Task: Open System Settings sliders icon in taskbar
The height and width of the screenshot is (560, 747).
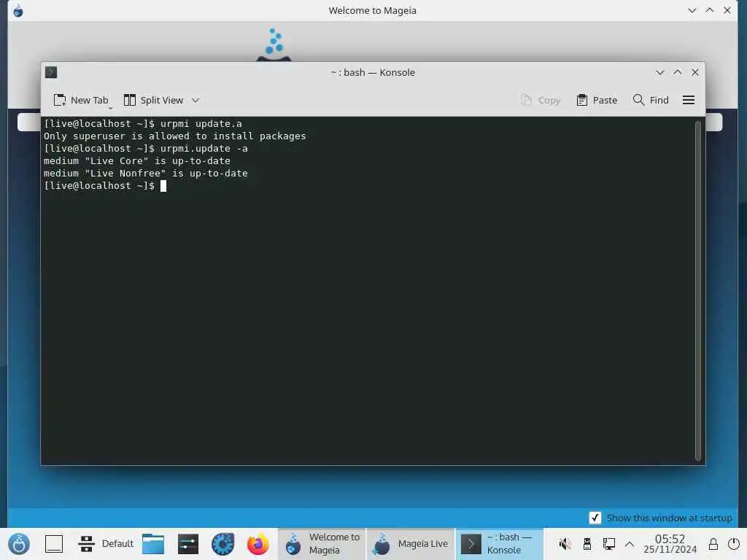Action: [188, 544]
